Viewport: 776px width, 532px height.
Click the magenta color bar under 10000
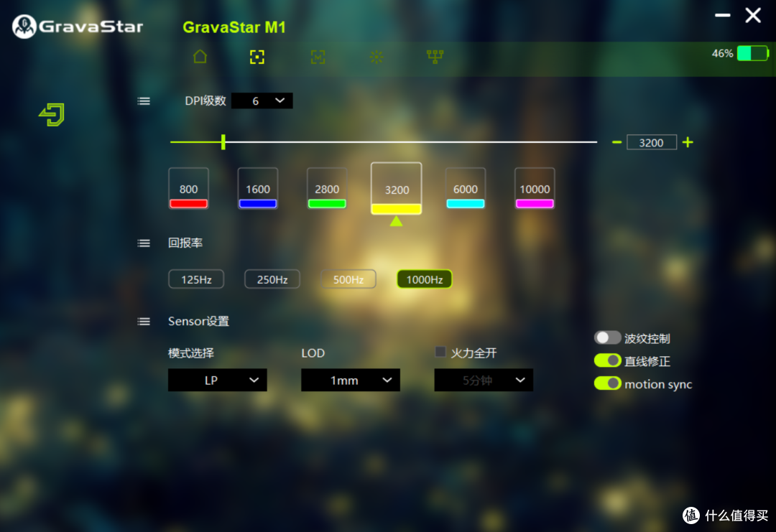tap(535, 203)
